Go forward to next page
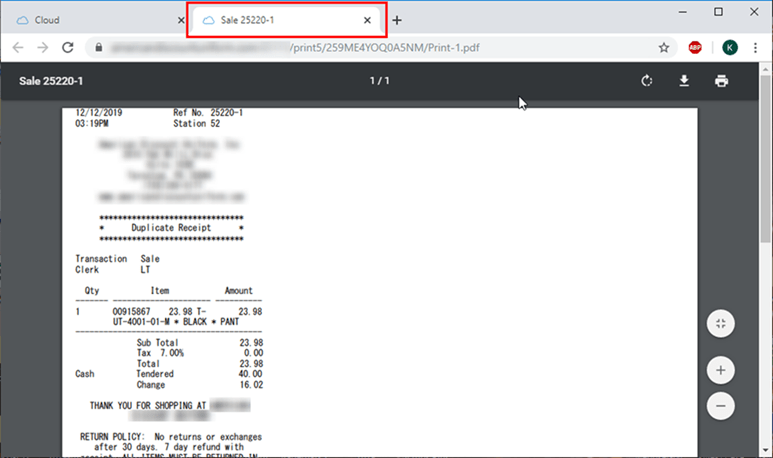Screen dimensions: 773x458 click(x=43, y=47)
